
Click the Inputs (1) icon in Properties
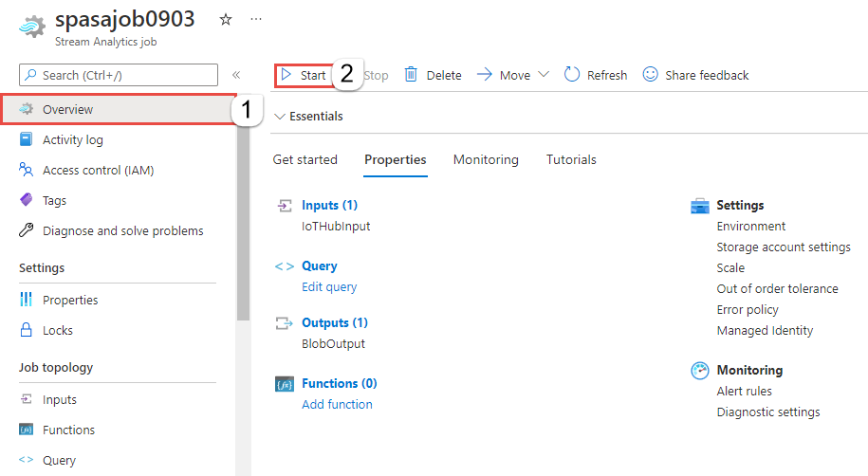(284, 206)
